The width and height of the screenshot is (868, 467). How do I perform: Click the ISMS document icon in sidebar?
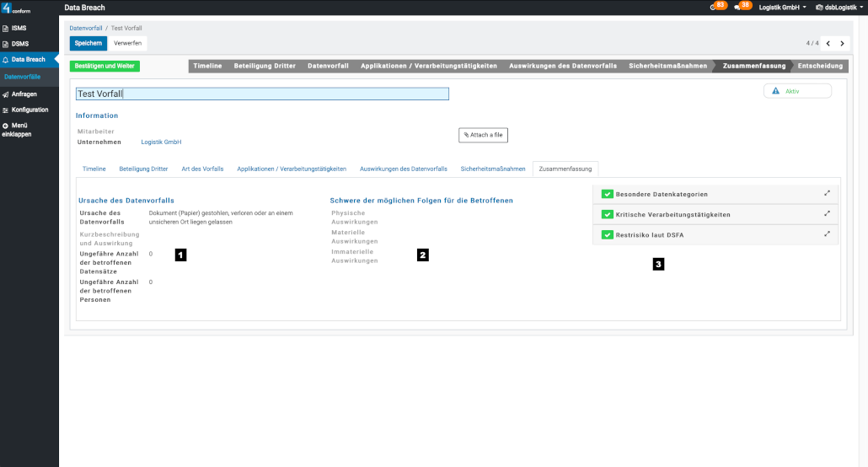pos(6,28)
